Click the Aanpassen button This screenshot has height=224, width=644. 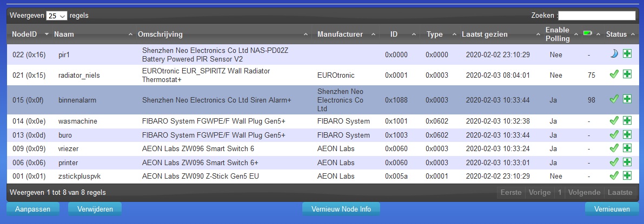[33, 209]
